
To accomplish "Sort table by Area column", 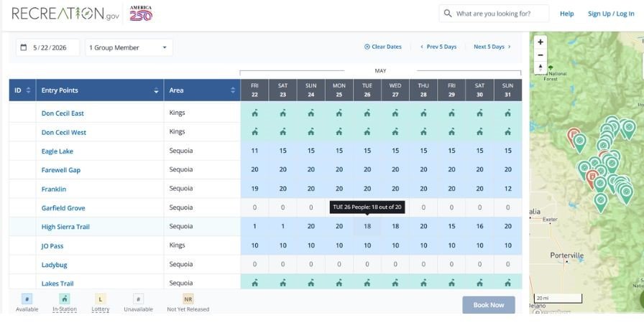I will (x=232, y=90).
